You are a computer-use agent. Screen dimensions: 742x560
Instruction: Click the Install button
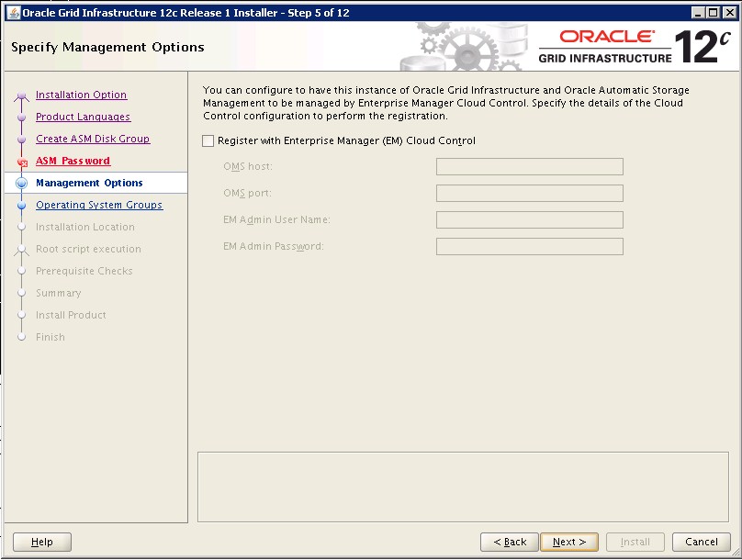635,542
